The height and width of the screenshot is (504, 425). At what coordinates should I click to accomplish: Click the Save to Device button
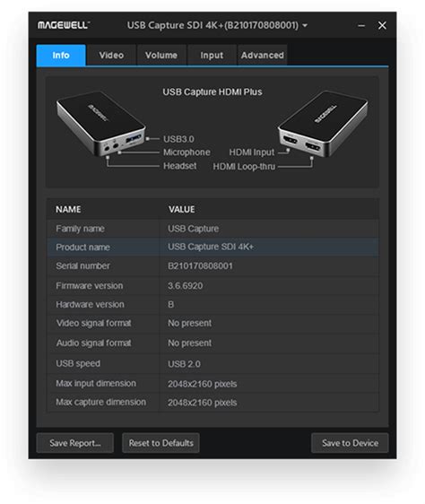point(350,443)
